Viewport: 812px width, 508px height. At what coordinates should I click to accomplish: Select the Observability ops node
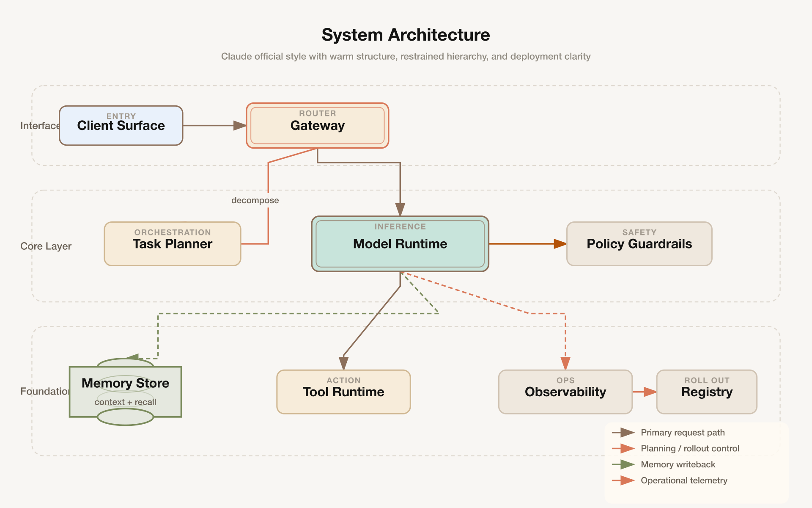click(565, 392)
